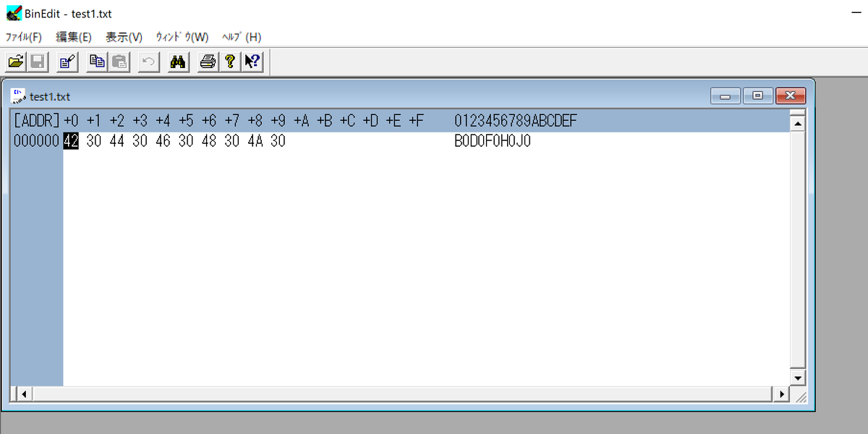The width and height of the screenshot is (868, 434).
Task: Select highlighted hex byte 42
Action: click(71, 141)
